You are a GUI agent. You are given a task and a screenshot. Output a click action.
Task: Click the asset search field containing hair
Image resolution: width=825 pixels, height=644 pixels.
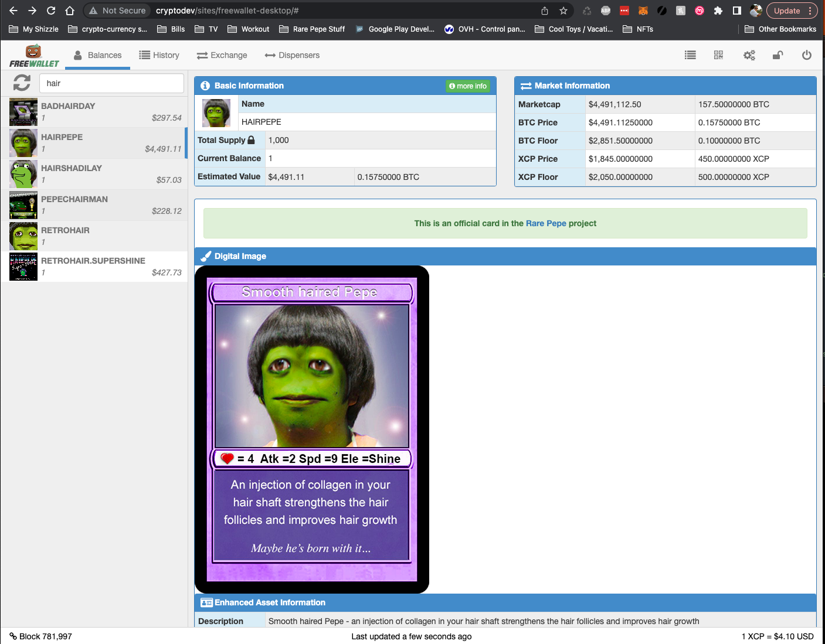pos(111,83)
